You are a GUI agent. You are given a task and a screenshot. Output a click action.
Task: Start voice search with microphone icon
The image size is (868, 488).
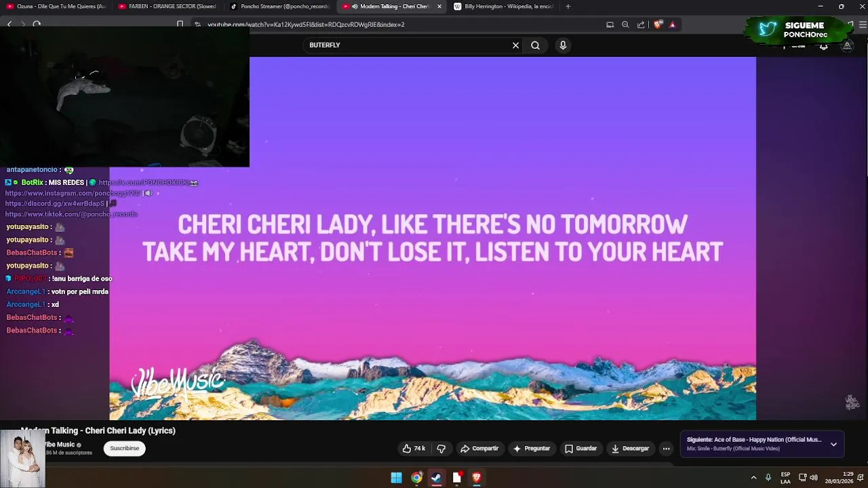(563, 45)
